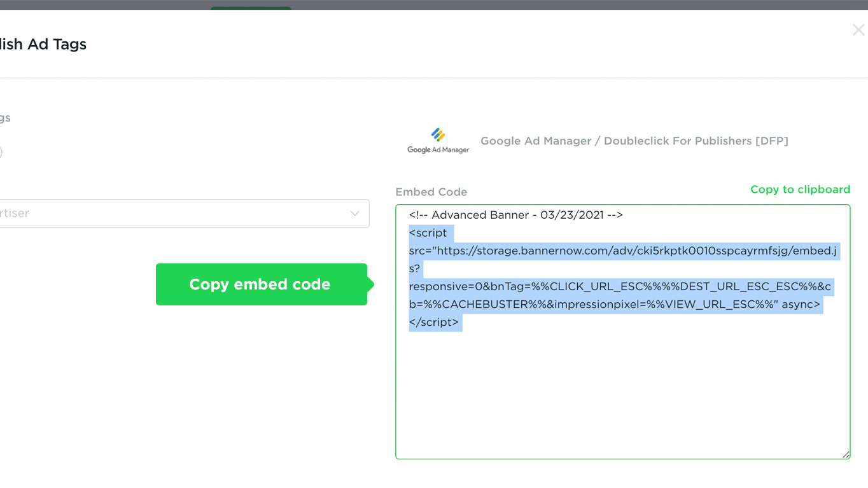
Task: Click the 'Embed Code' label
Action: click(x=431, y=192)
